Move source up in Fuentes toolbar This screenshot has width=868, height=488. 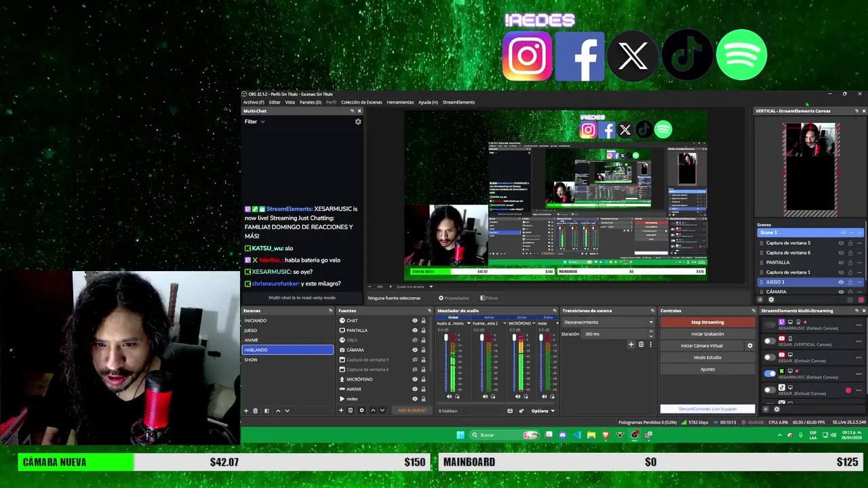click(x=373, y=411)
